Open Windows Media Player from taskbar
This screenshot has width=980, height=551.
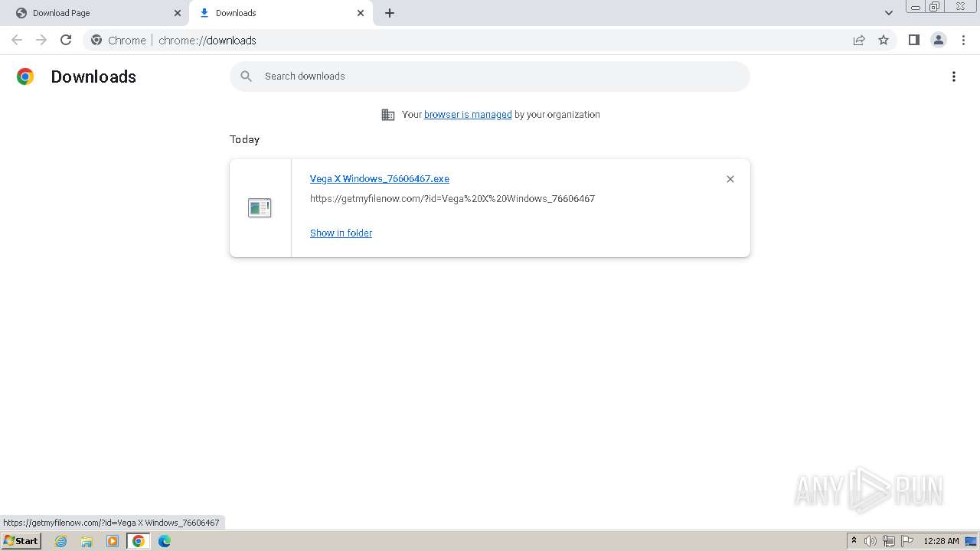click(113, 541)
